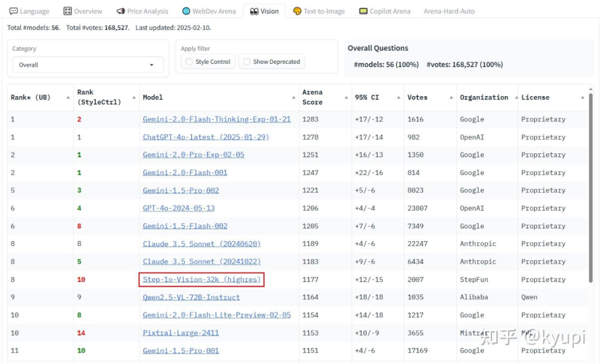Click the Arena Score 1283 cell

click(310, 119)
